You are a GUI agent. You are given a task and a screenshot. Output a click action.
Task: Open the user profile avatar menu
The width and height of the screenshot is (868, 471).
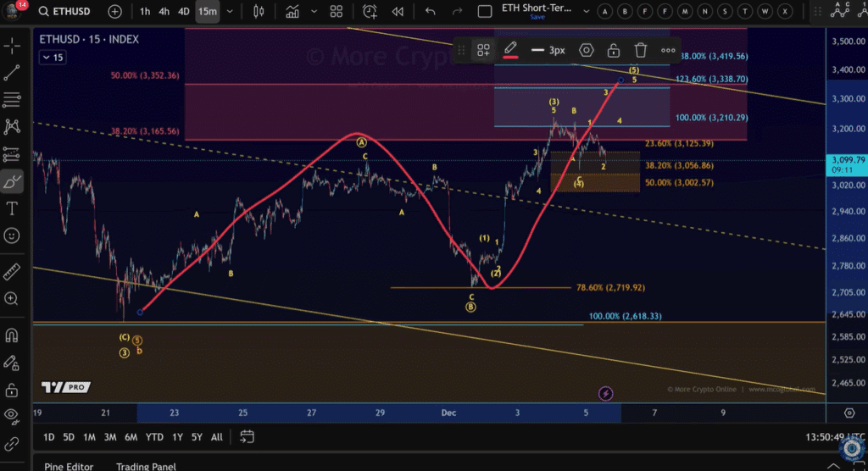pyautogui.click(x=11, y=10)
